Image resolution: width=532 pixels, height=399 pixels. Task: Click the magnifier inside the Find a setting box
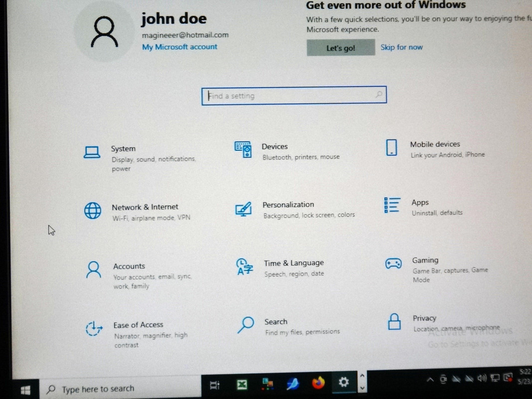pos(378,95)
